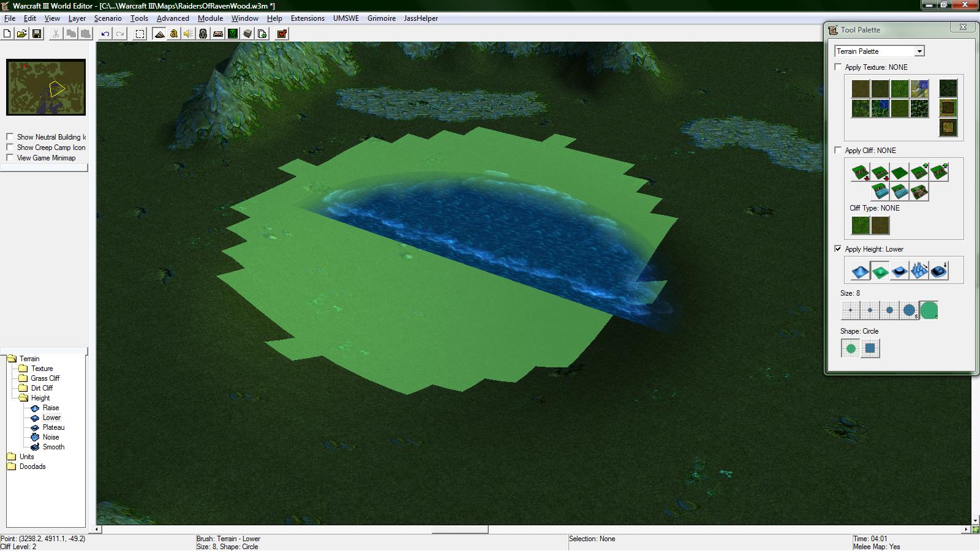Open the AI Editor green face icon
Image resolution: width=980 pixels, height=551 pixels.
(x=233, y=34)
